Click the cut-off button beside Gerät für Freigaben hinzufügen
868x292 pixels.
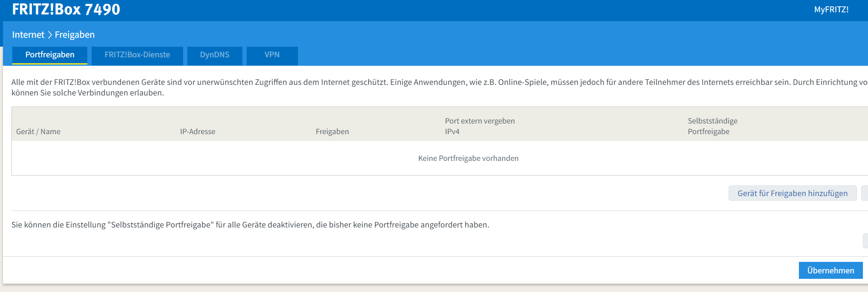click(x=865, y=194)
